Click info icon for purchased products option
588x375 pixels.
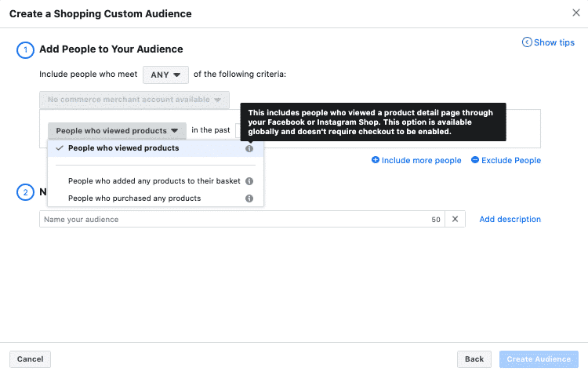pos(249,198)
